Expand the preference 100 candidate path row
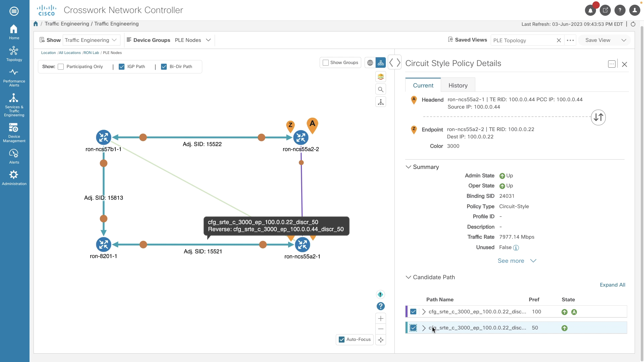644x362 pixels. tap(424, 312)
